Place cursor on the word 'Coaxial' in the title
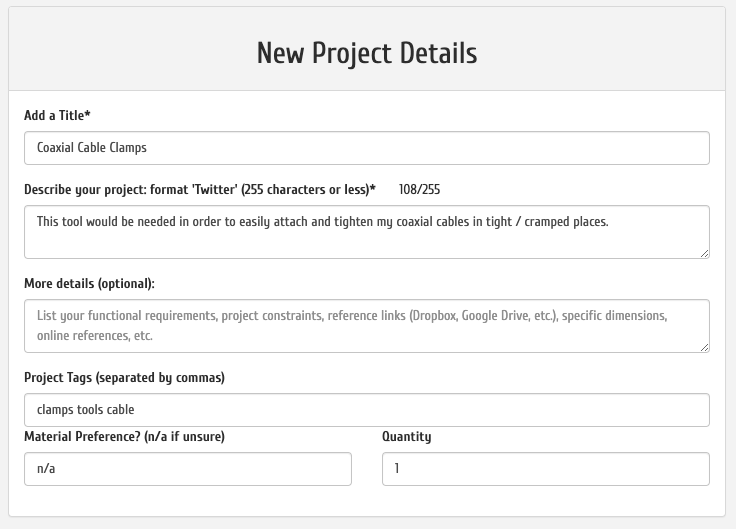 coord(55,148)
